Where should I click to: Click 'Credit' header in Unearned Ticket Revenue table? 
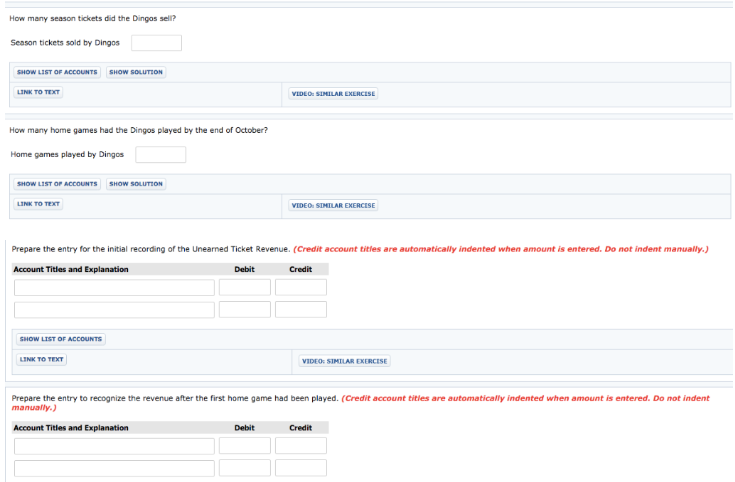tap(300, 269)
